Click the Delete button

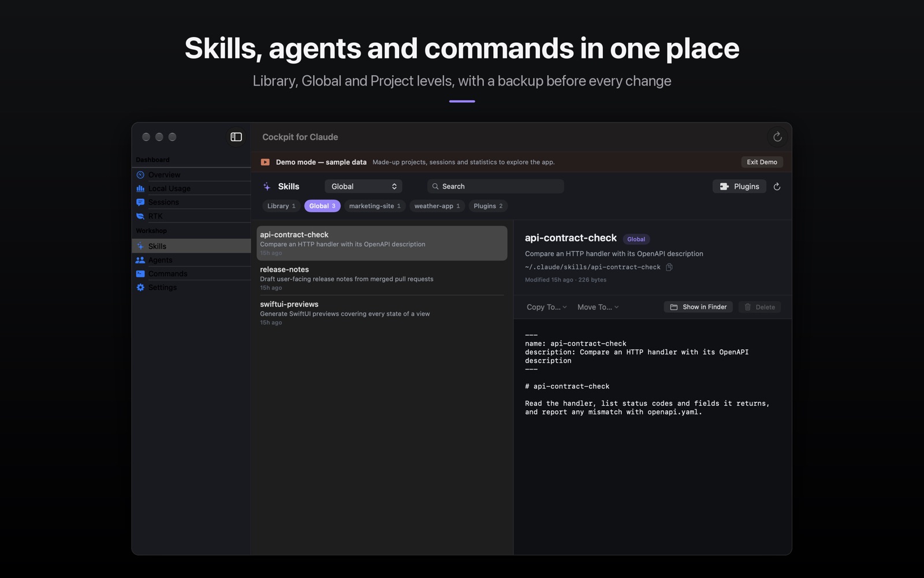point(759,307)
